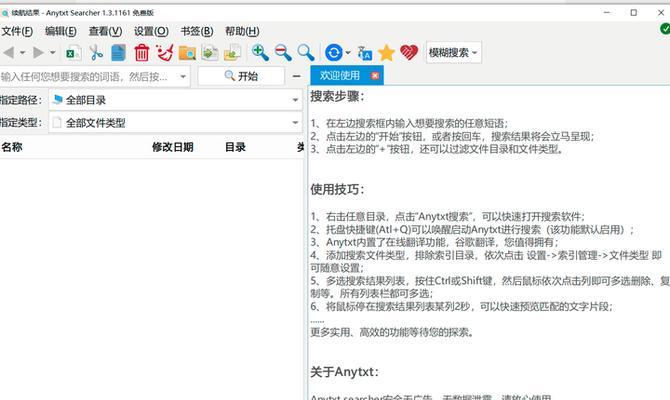670x400 pixels.
Task: Expand the search keyword history dropdown
Action: 183,77
